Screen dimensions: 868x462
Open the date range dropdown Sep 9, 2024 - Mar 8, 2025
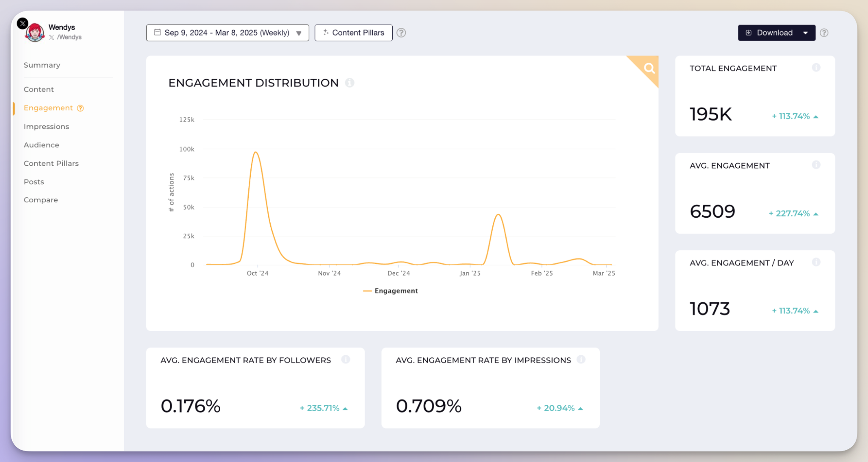coord(227,33)
